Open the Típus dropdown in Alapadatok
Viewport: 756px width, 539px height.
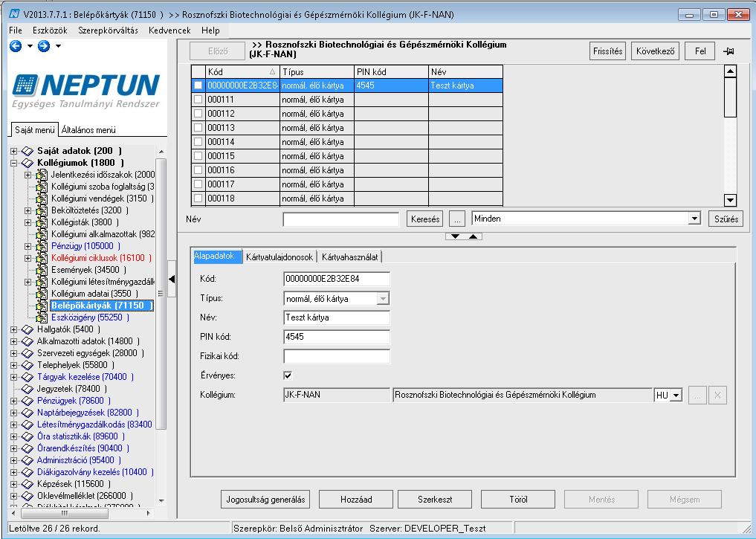[383, 299]
